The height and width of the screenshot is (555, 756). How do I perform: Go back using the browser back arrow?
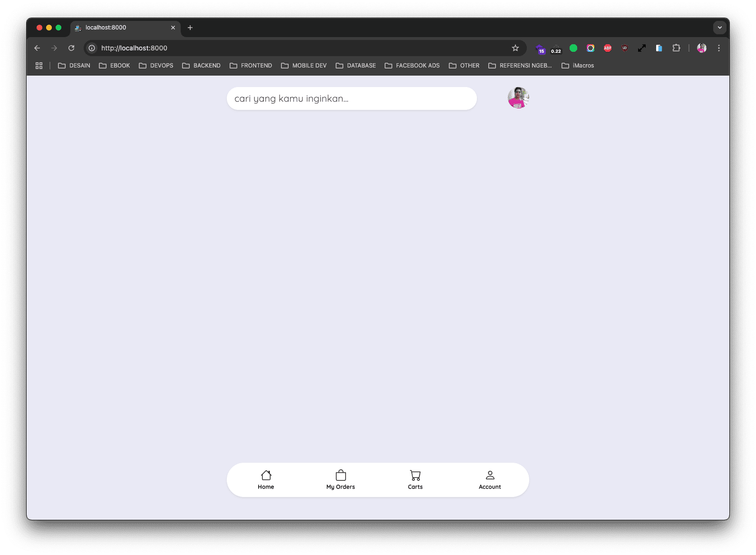pyautogui.click(x=37, y=48)
